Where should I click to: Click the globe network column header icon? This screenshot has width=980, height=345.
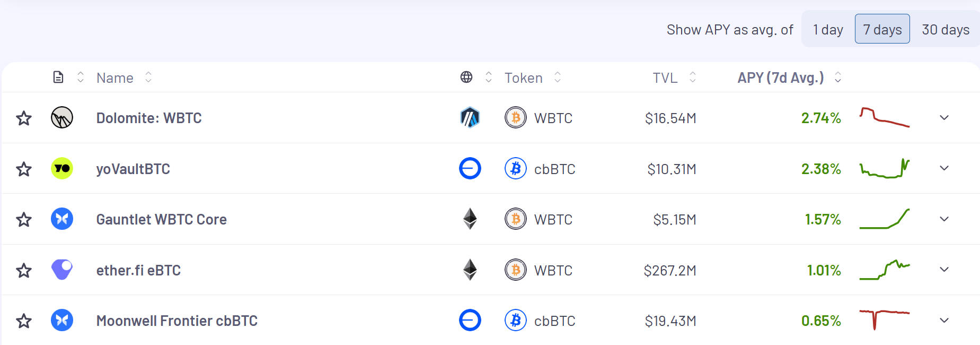[x=466, y=77]
